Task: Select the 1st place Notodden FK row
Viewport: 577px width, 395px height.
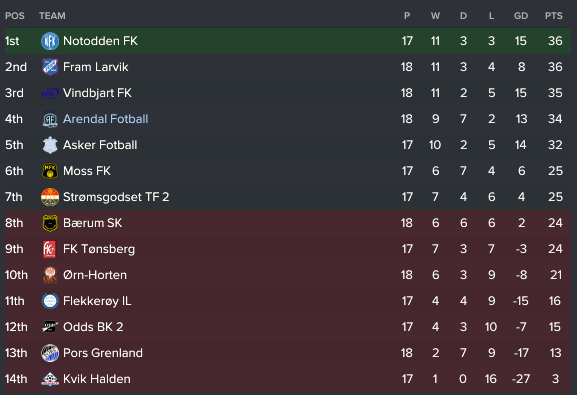Action: coord(288,41)
